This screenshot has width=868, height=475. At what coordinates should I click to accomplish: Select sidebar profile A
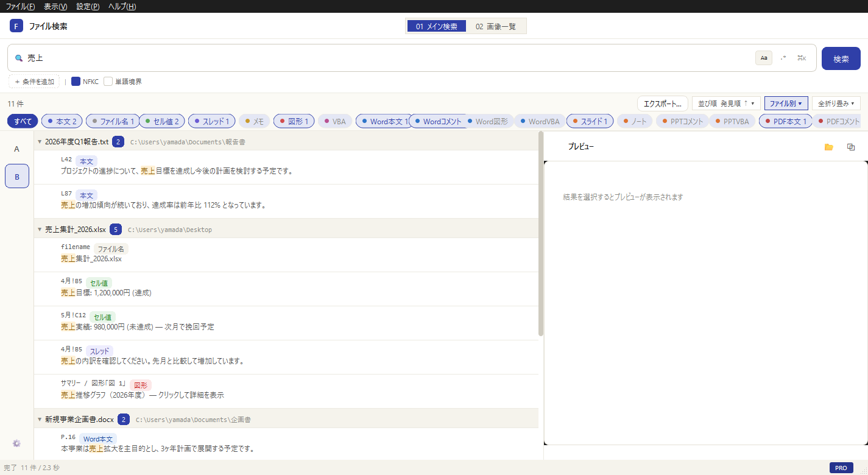tap(16, 149)
